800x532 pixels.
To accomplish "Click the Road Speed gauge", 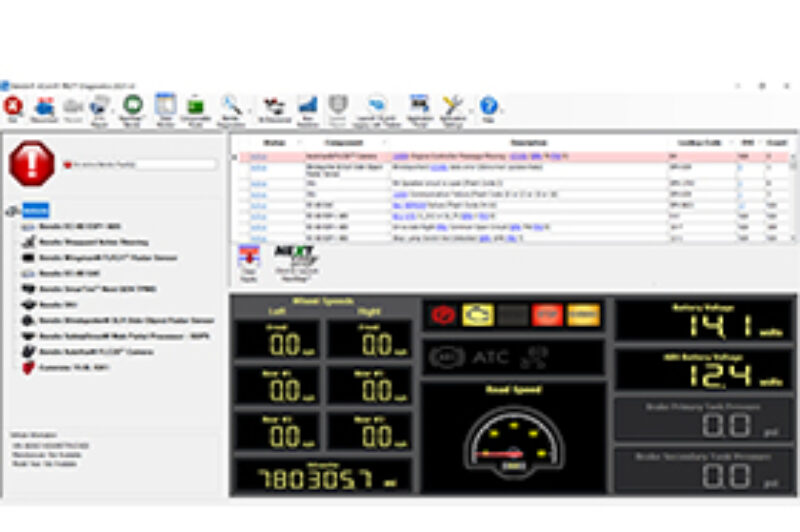I will coord(513,445).
